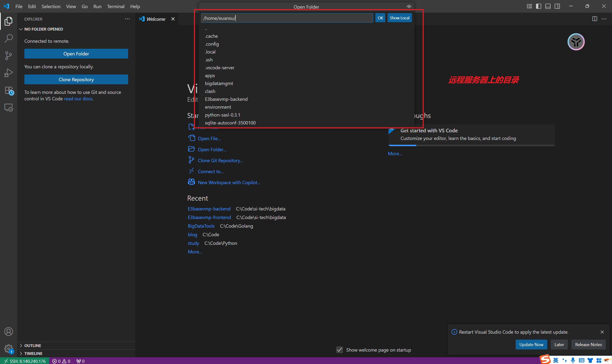Click Update Now in the notification
Viewport: 612px width, 364px height.
pyautogui.click(x=531, y=344)
